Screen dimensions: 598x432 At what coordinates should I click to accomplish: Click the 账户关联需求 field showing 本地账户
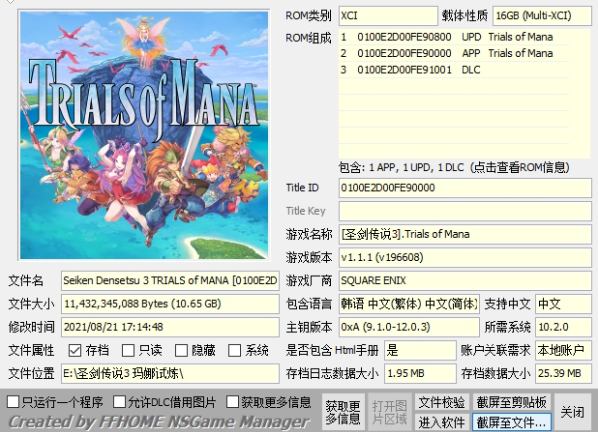[x=563, y=350]
